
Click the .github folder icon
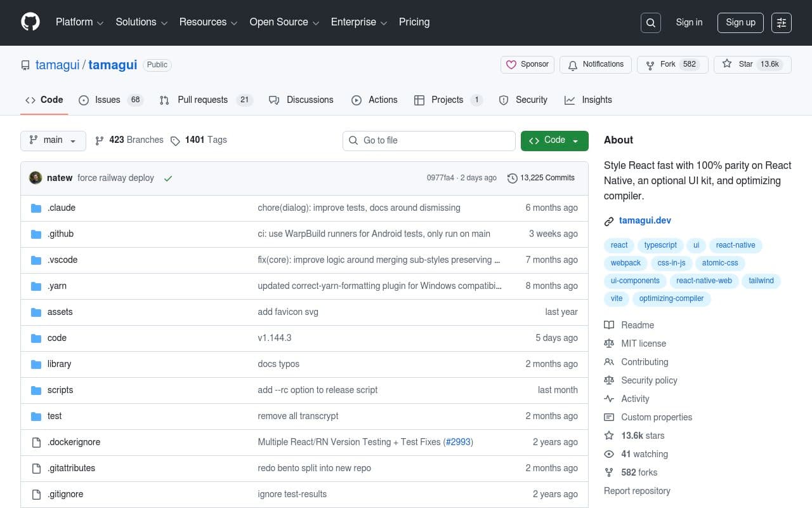point(36,234)
